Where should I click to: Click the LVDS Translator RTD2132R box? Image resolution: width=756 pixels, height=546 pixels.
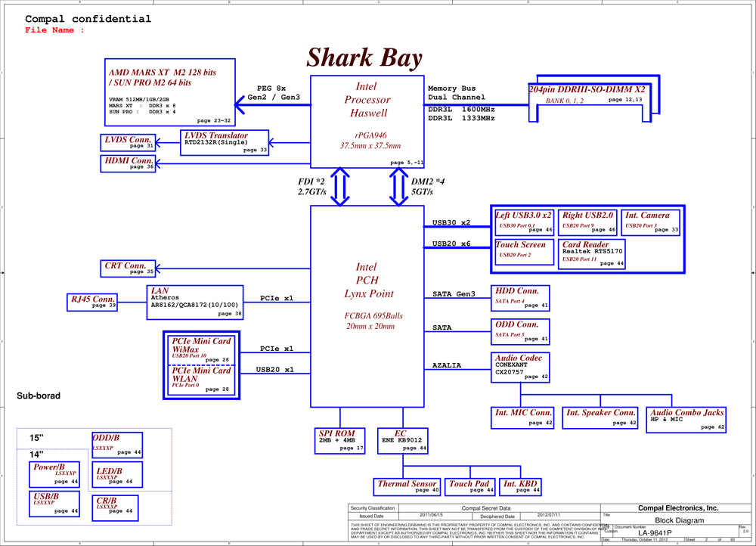tap(225, 143)
